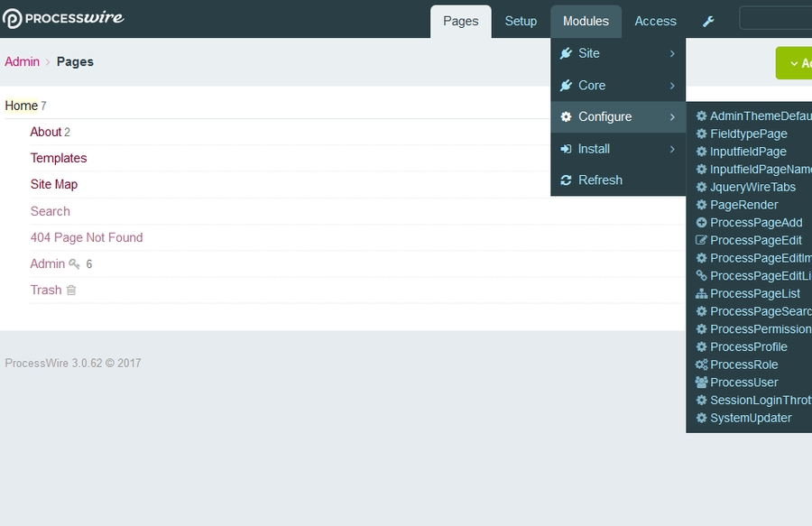Click the edit icon beside ProcessPageEdit
The image size is (812, 526).
(x=701, y=241)
